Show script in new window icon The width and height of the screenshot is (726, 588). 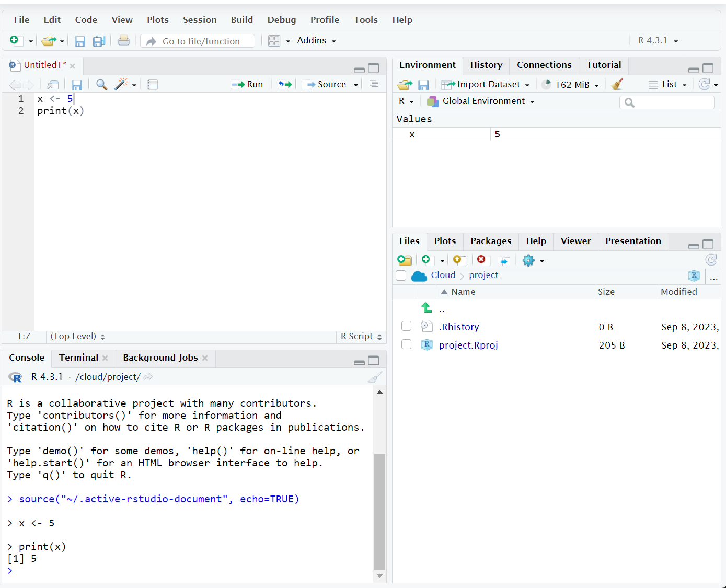52,85
